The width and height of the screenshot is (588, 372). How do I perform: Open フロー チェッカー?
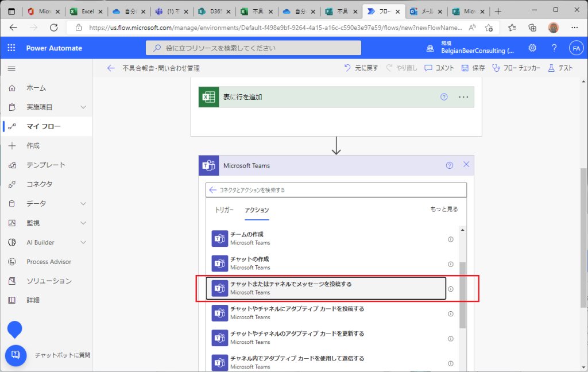pyautogui.click(x=516, y=68)
